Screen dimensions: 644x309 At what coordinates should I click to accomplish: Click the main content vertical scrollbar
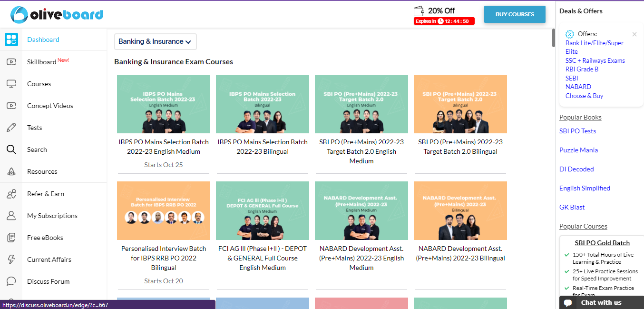pyautogui.click(x=553, y=38)
